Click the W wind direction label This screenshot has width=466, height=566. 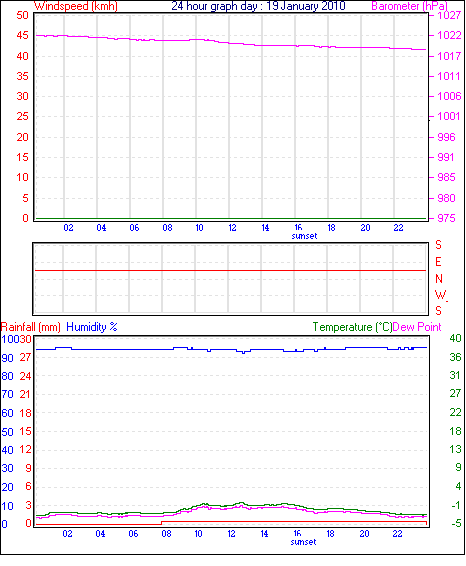[x=440, y=295]
